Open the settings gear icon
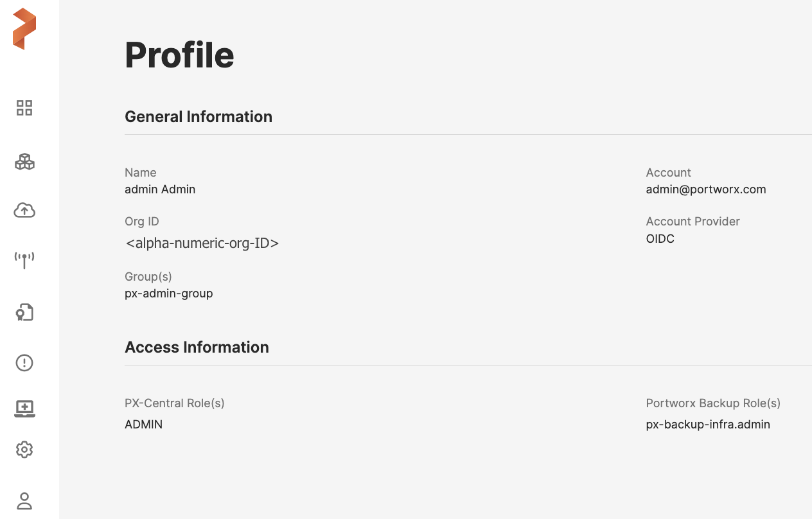The width and height of the screenshot is (812, 519). click(24, 450)
